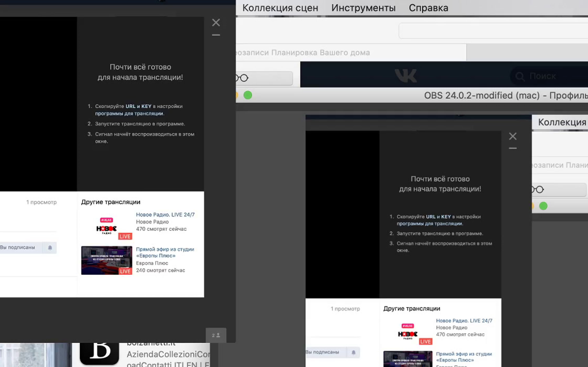Minimize the left broadcast player with dash icon
This screenshot has width=588, height=367.
click(216, 35)
